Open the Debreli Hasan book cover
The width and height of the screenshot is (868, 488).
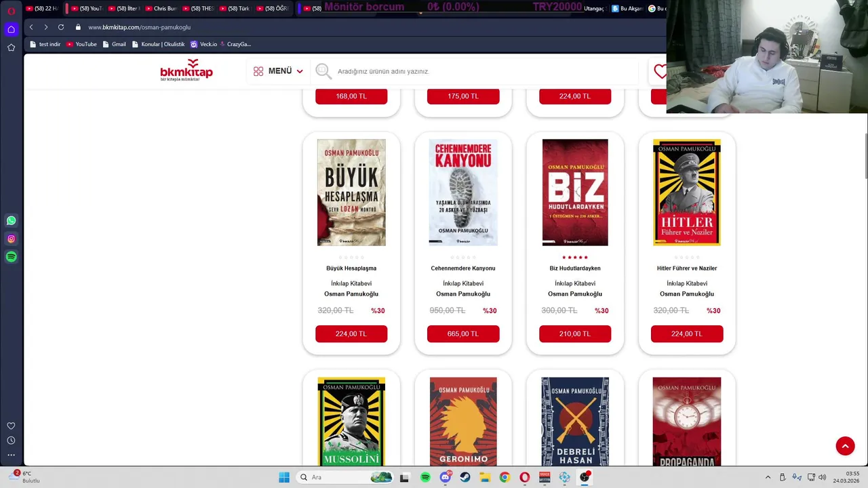pyautogui.click(x=575, y=422)
